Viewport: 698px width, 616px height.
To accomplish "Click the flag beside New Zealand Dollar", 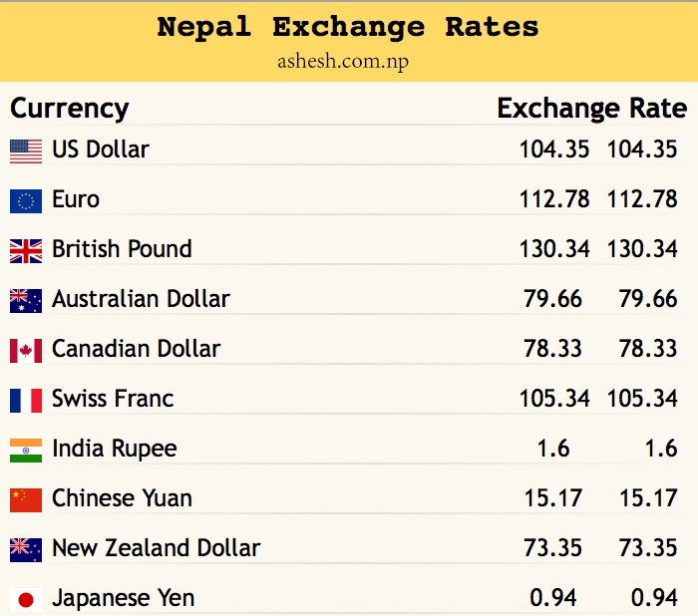I will tap(26, 549).
